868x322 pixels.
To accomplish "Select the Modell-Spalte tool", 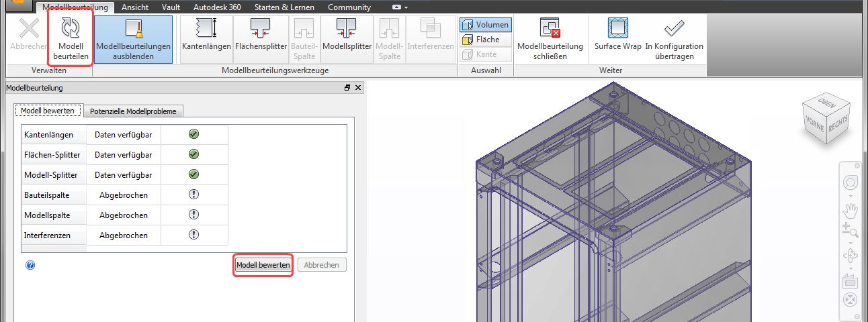I will coord(389,39).
